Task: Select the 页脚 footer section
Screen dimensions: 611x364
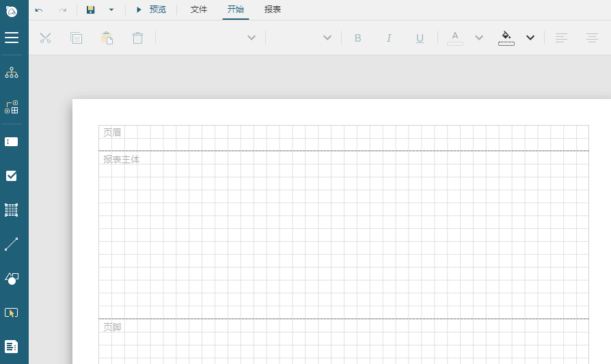Action: click(344, 342)
